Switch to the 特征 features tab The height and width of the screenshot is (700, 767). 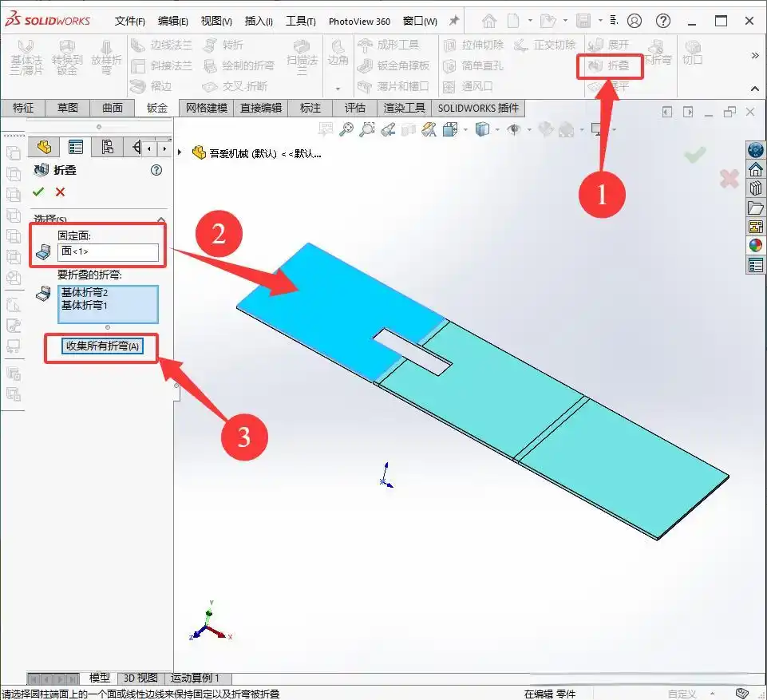pos(23,108)
